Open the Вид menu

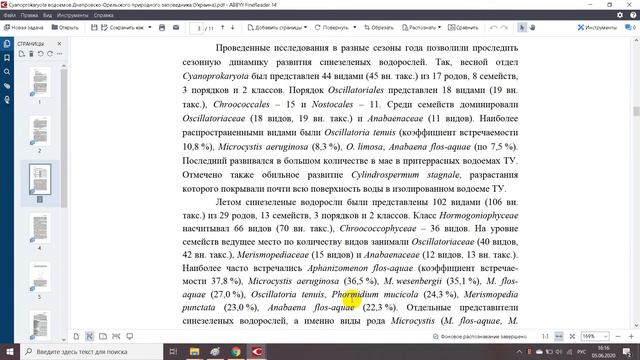47,15
